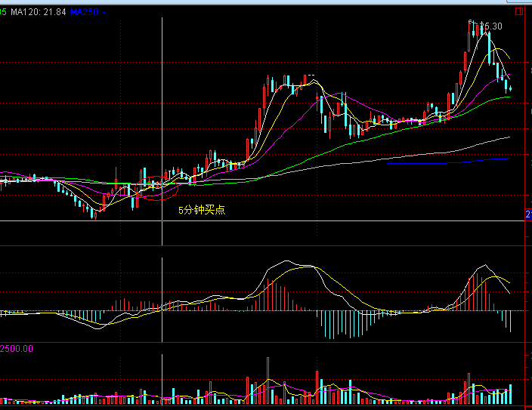Viewport: 532px width, 410px height.
Task: Click the end of the green moving average line
Action: (x=510, y=97)
